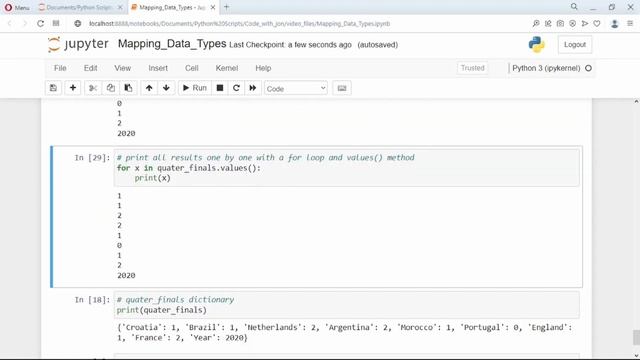Screen dimensions: 640x360
Task: Click inside code cell In [29]
Action: point(346,168)
